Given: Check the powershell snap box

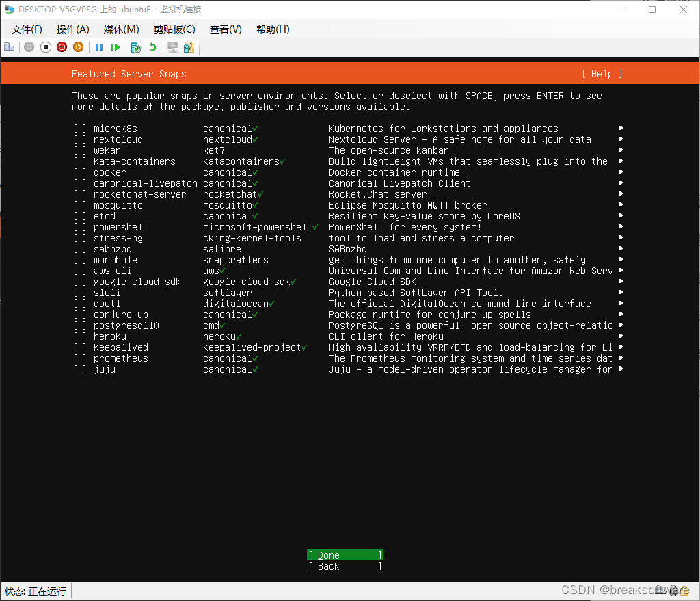Looking at the screenshot, I should click(x=80, y=227).
